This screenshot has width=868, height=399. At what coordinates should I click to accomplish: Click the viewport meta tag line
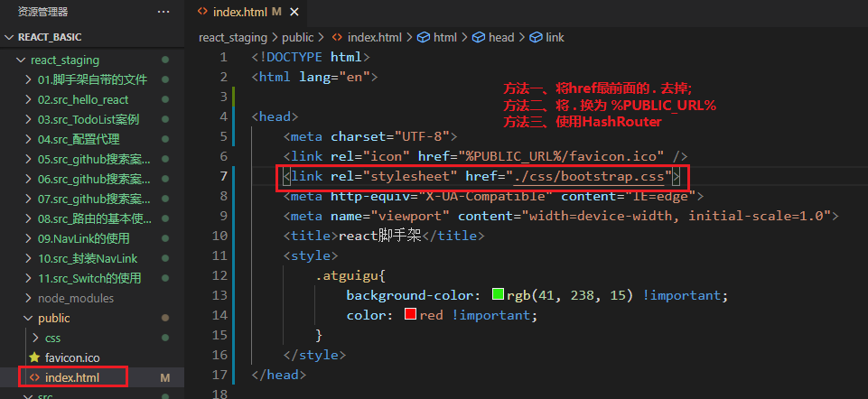561,216
